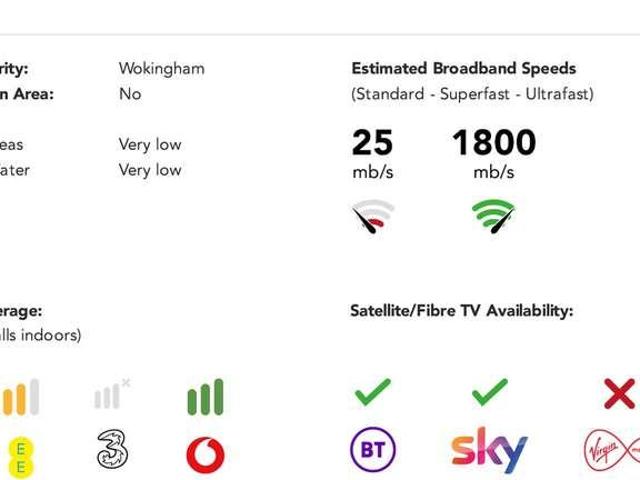Image resolution: width=640 pixels, height=480 pixels.
Task: Click the BT logo
Action: [373, 449]
